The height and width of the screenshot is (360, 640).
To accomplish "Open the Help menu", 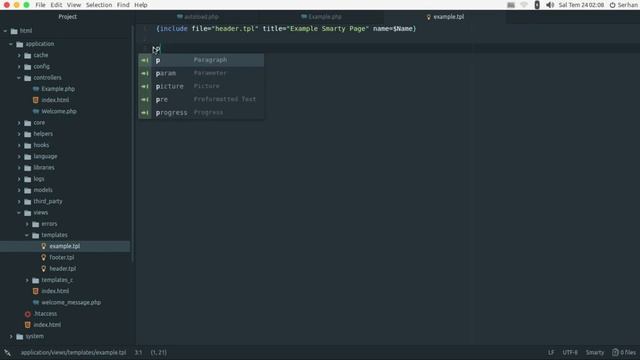I will click(141, 5).
